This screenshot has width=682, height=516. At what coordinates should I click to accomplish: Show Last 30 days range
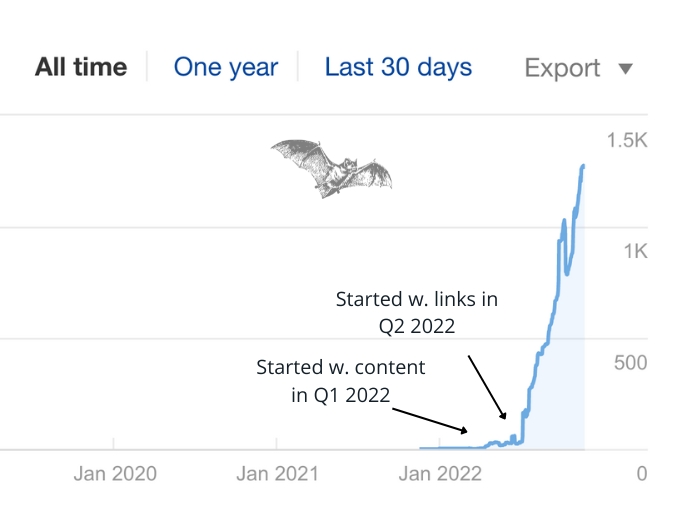pos(398,67)
